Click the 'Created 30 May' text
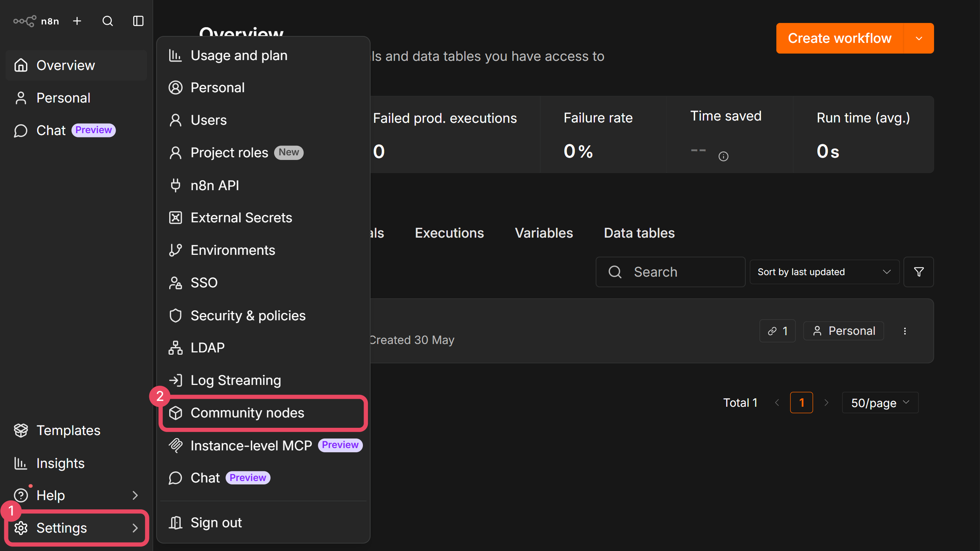Viewport: 980px width, 551px height. coord(412,340)
